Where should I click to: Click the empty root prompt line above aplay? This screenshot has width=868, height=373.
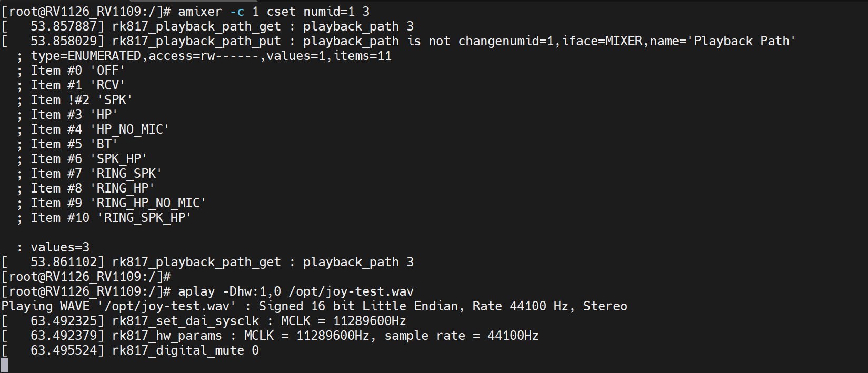pyautogui.click(x=86, y=277)
